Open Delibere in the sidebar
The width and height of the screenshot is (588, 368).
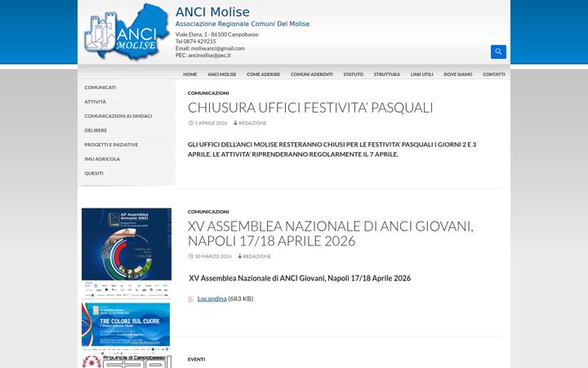tap(96, 130)
